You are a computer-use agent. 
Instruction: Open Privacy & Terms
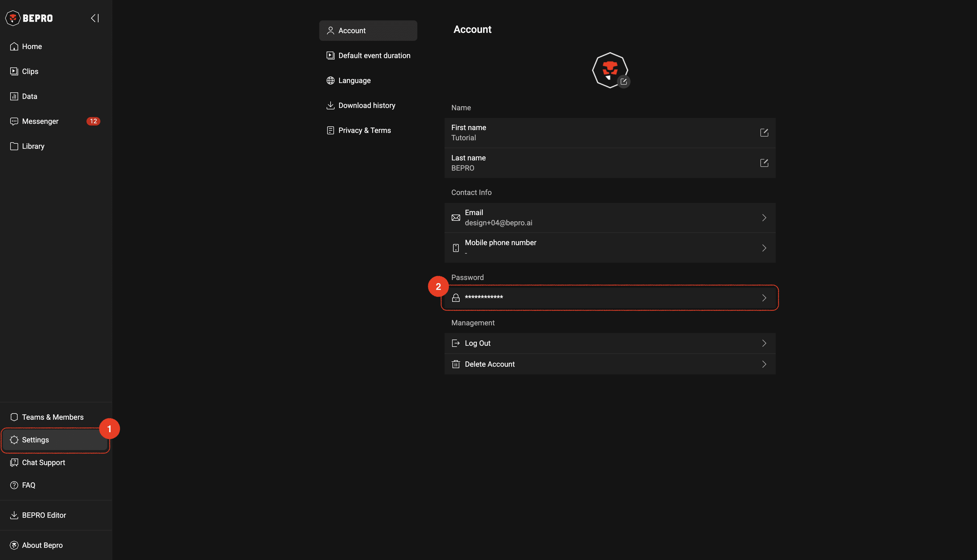pyautogui.click(x=364, y=130)
